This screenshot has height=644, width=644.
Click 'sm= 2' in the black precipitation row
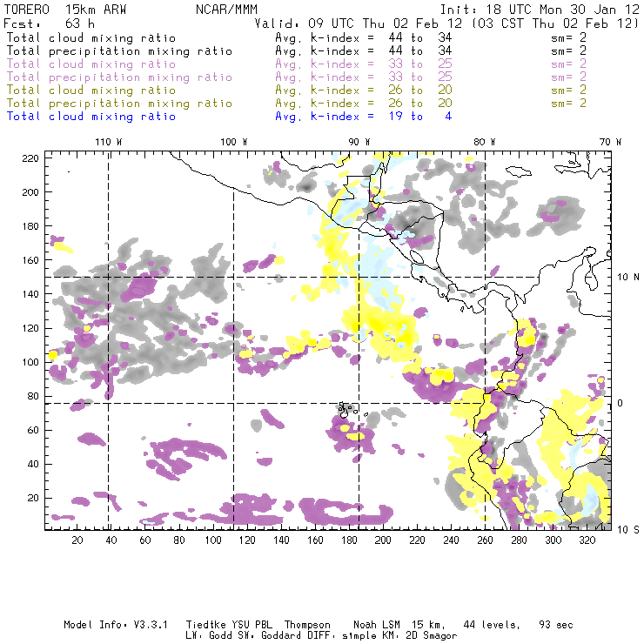tap(568, 51)
